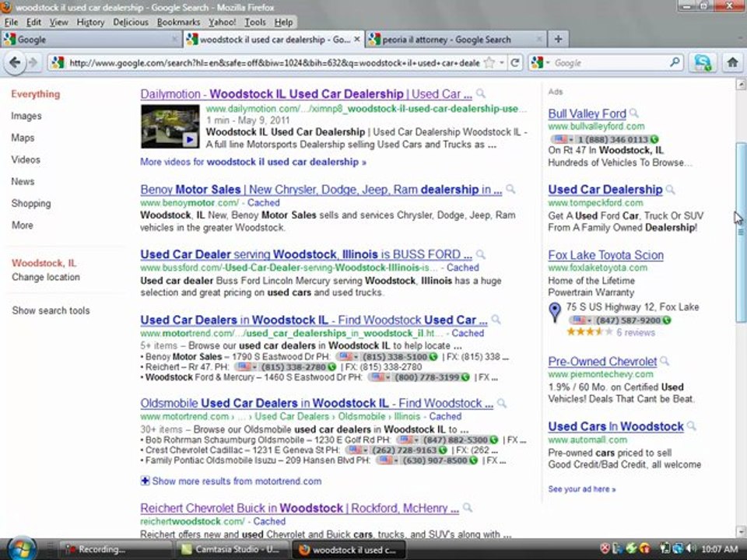Open 6 reviews link for Fox Lake Toyota
The image size is (747, 560).
(x=636, y=332)
